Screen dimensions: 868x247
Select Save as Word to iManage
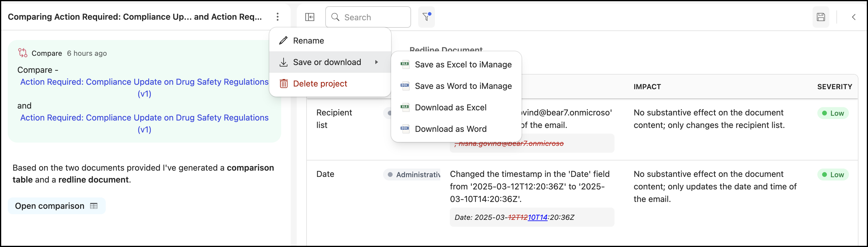point(456,86)
